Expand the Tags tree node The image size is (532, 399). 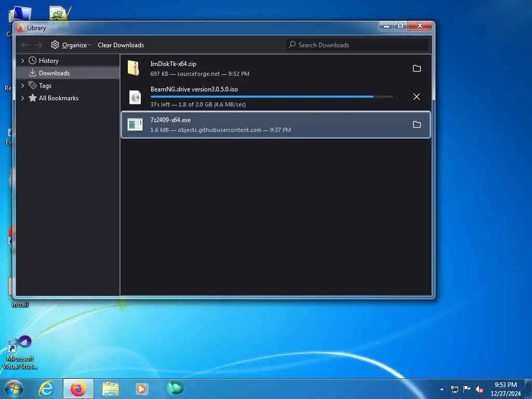[23, 86]
